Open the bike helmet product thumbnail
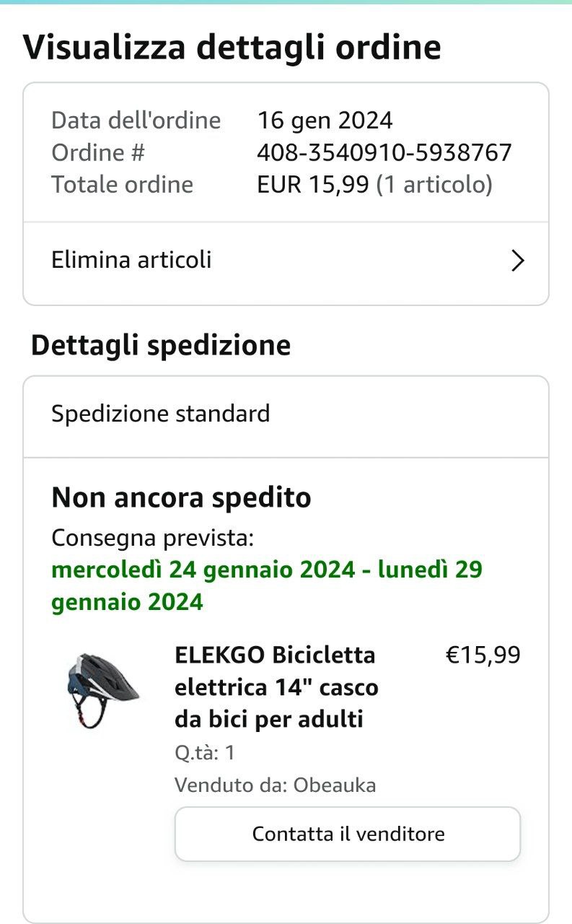 [100, 689]
